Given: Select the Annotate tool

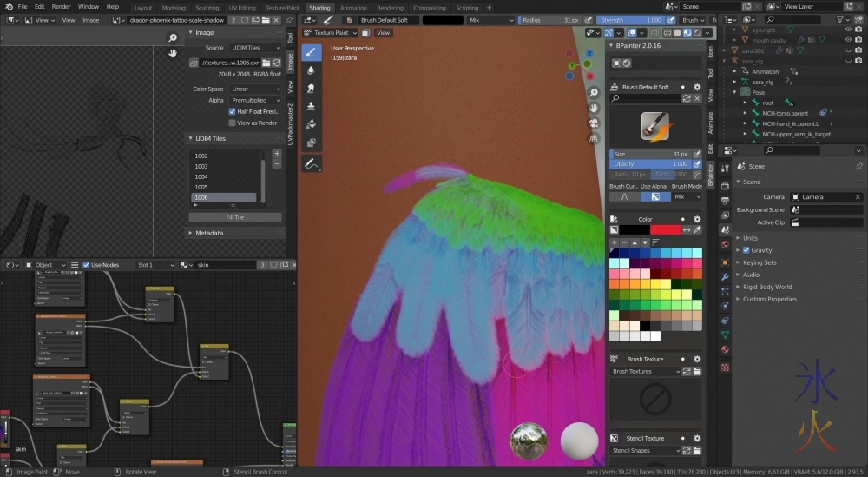Looking at the screenshot, I should 311,163.
